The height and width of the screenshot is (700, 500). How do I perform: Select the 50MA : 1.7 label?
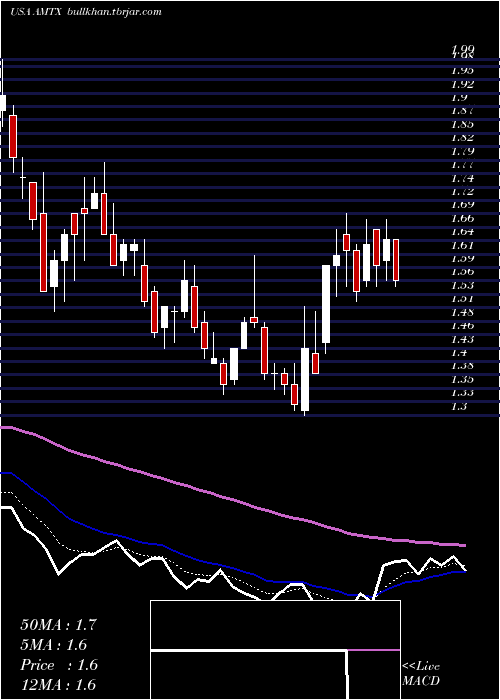58,625
